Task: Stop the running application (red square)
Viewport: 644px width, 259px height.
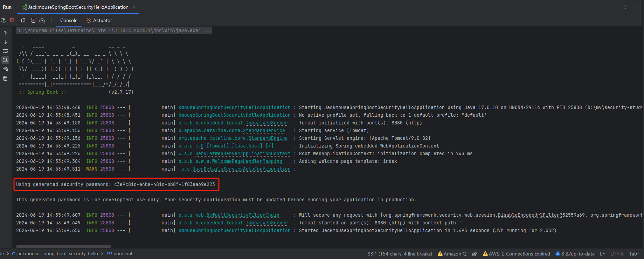Action: pyautogui.click(x=12, y=20)
